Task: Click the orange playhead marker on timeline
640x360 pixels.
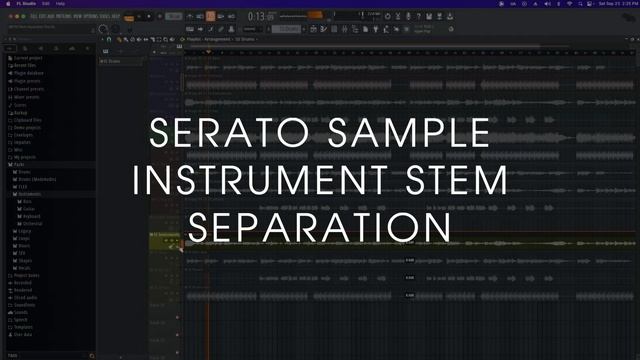Action: (x=208, y=52)
